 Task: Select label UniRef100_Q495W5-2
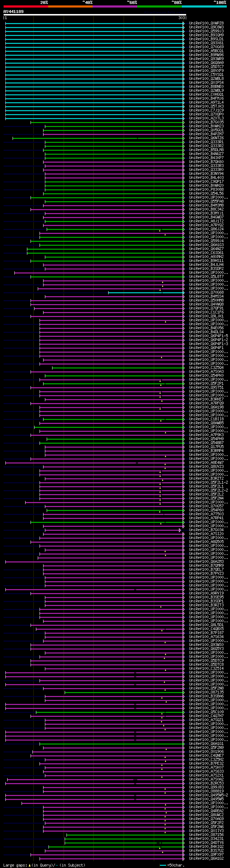[208, 795]
